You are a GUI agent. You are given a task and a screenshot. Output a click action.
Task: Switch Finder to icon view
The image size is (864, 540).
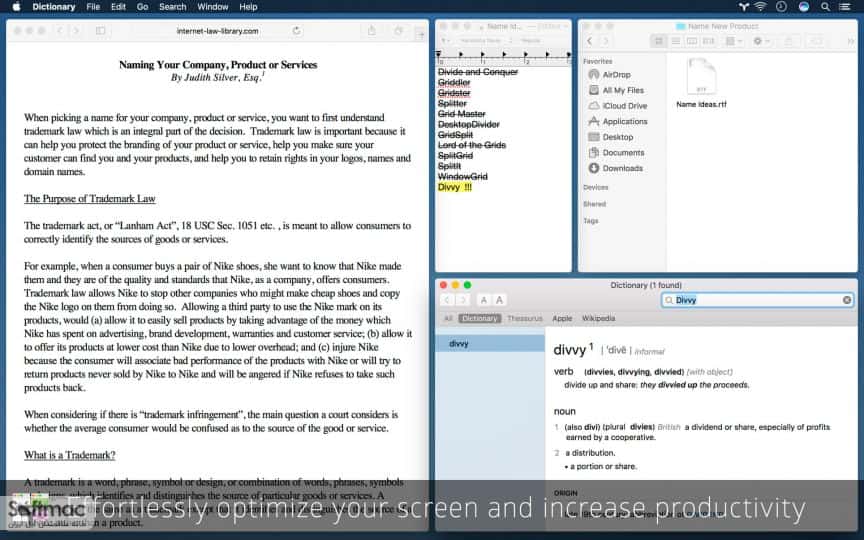coord(658,41)
